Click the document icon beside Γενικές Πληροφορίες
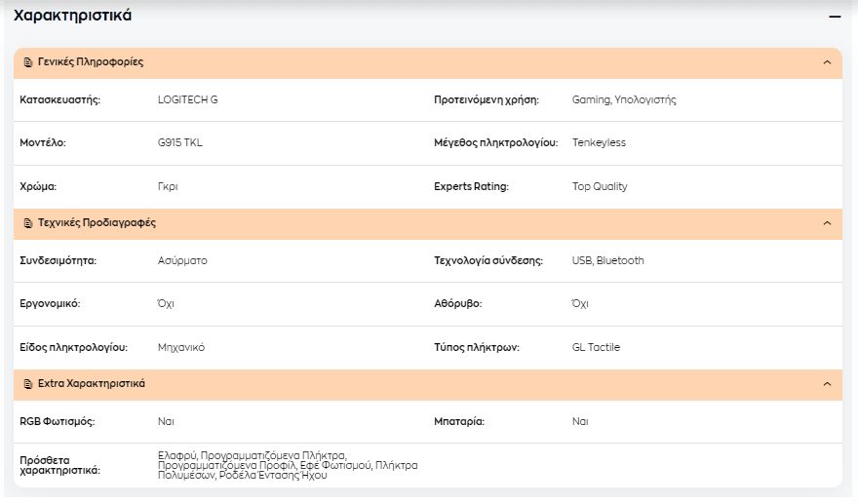The image size is (858, 504). pyautogui.click(x=28, y=63)
